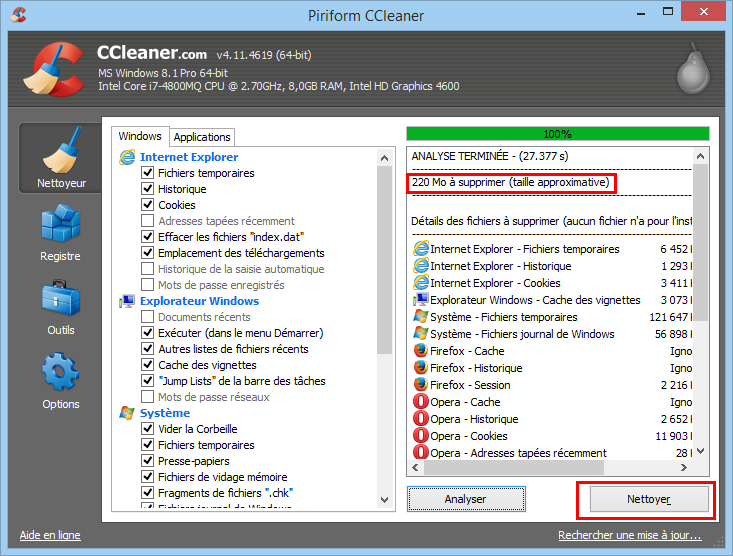Click the Piriform pear icon
The width and height of the screenshot is (733, 556).
[x=694, y=68]
